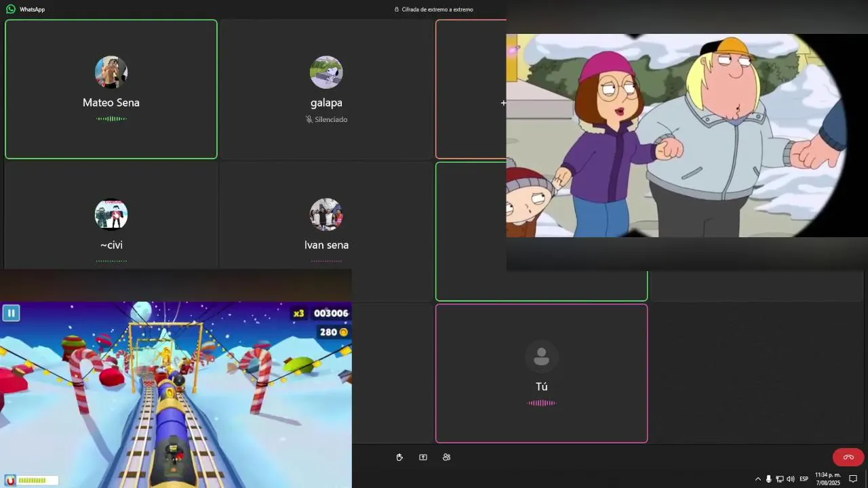
Task: Click the gold coin icon beside 280
Action: point(344,332)
